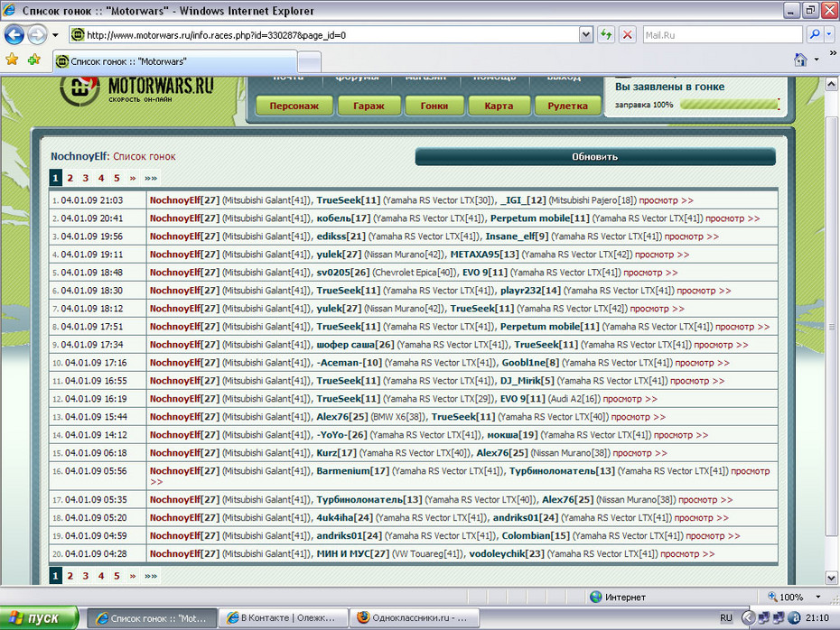Stop loading with the red X icon
The image size is (840, 630).
[628, 35]
